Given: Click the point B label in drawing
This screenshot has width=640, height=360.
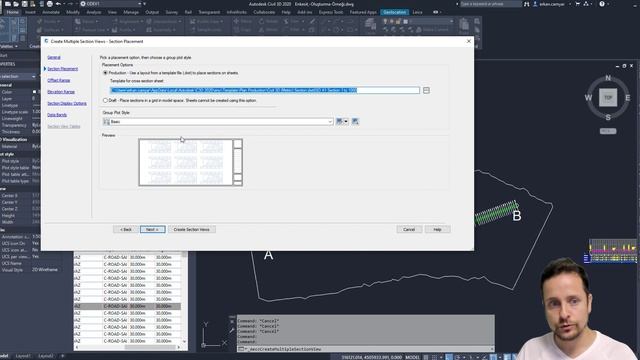Looking at the screenshot, I should pyautogui.click(x=517, y=216).
